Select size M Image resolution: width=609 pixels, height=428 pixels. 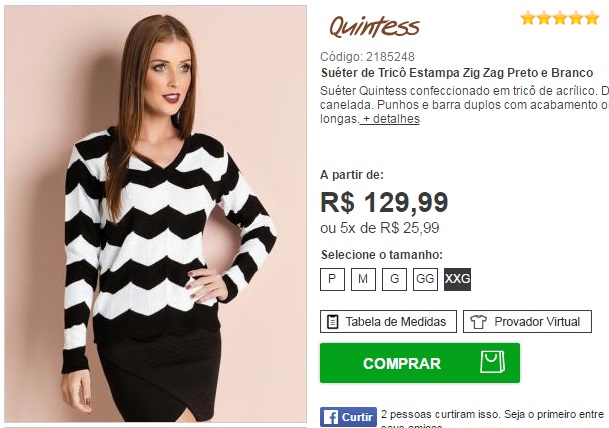click(x=363, y=279)
